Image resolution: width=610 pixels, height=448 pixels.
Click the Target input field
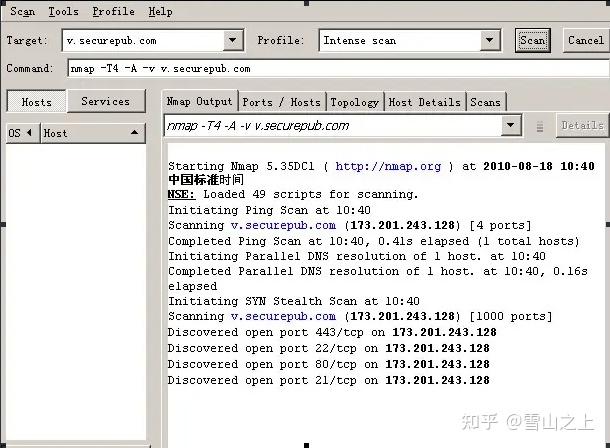[143, 40]
